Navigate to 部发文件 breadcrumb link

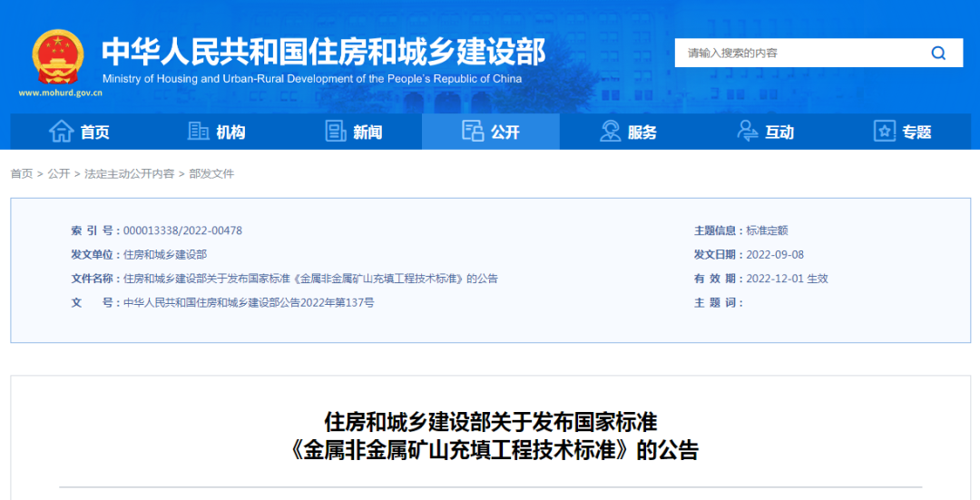[x=211, y=173]
